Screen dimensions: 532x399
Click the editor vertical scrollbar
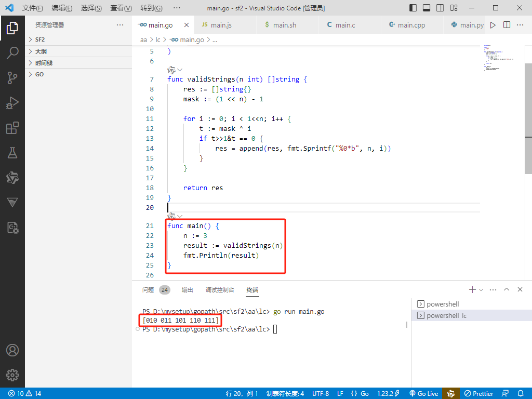point(528,119)
